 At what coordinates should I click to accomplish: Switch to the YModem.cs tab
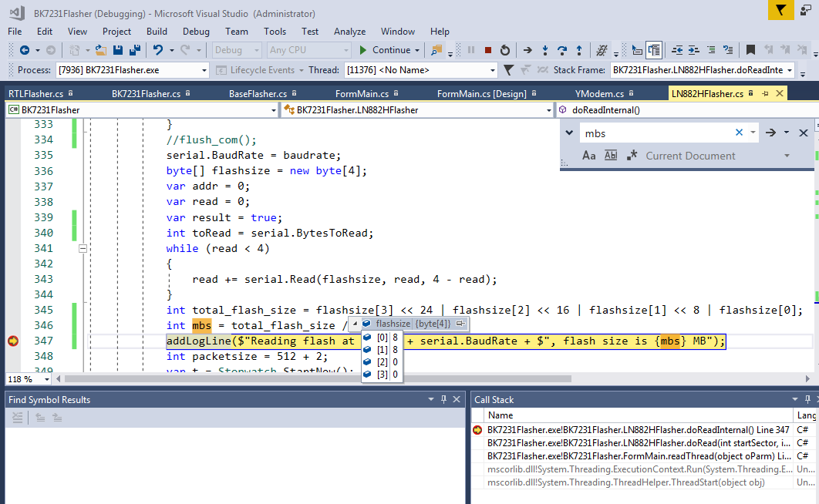coord(600,93)
